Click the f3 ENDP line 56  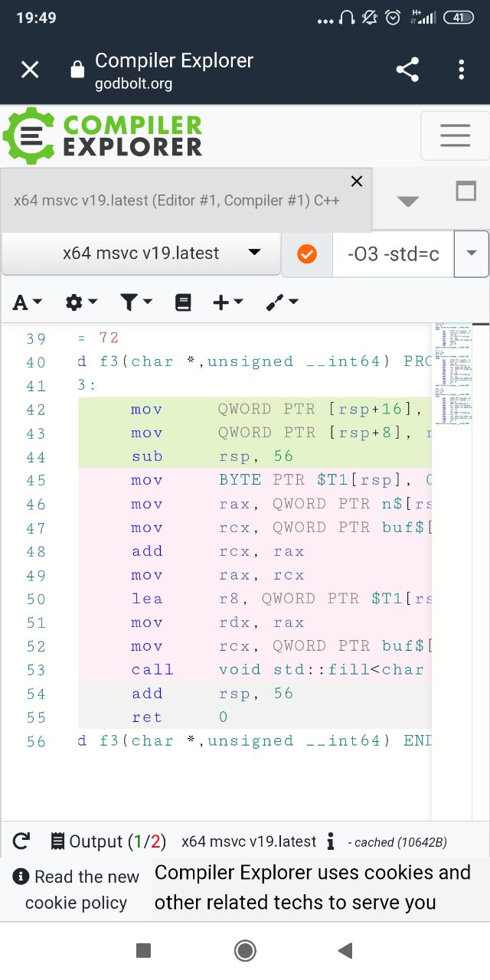[x=254, y=741]
